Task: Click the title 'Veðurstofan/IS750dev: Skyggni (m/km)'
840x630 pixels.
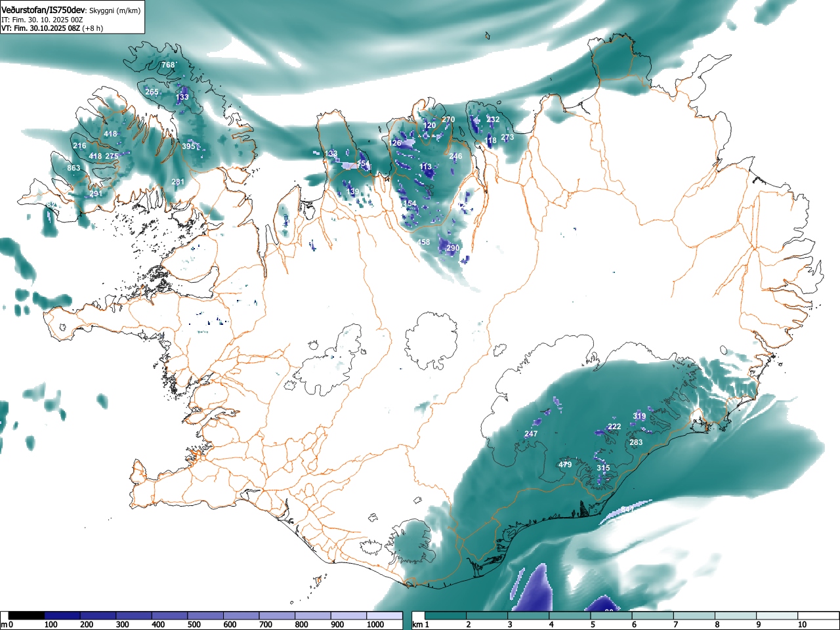Action: [x=72, y=11]
